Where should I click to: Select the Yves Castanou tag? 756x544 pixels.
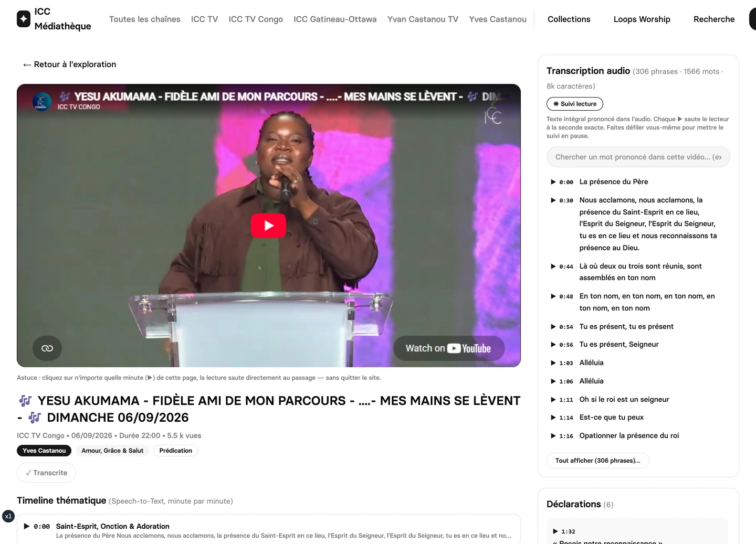(x=44, y=451)
